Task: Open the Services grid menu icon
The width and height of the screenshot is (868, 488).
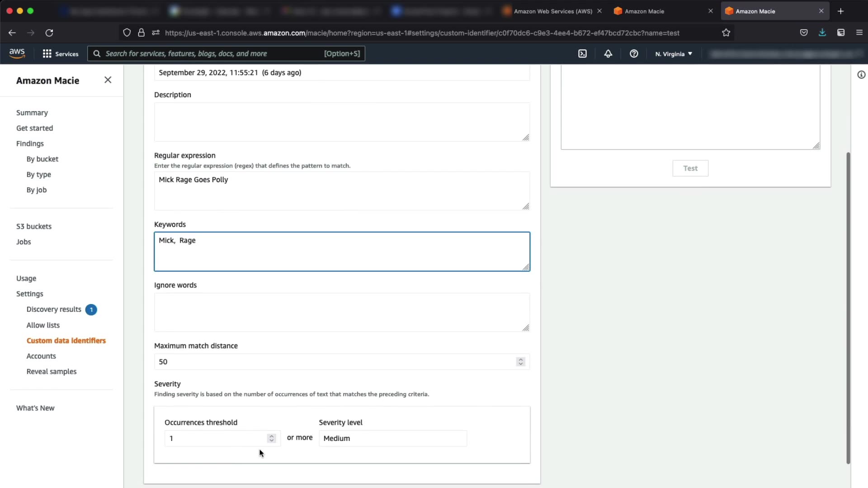Action: point(47,54)
